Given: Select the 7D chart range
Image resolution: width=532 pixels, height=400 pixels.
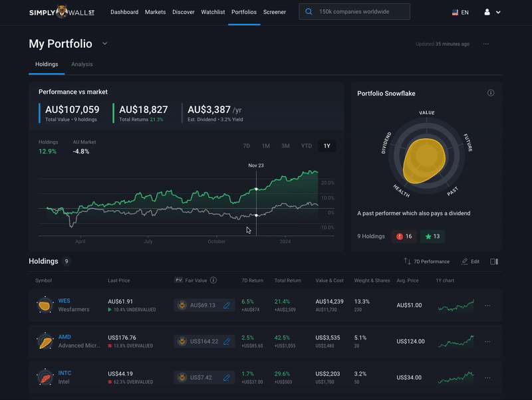Looking at the screenshot, I should coord(246,146).
